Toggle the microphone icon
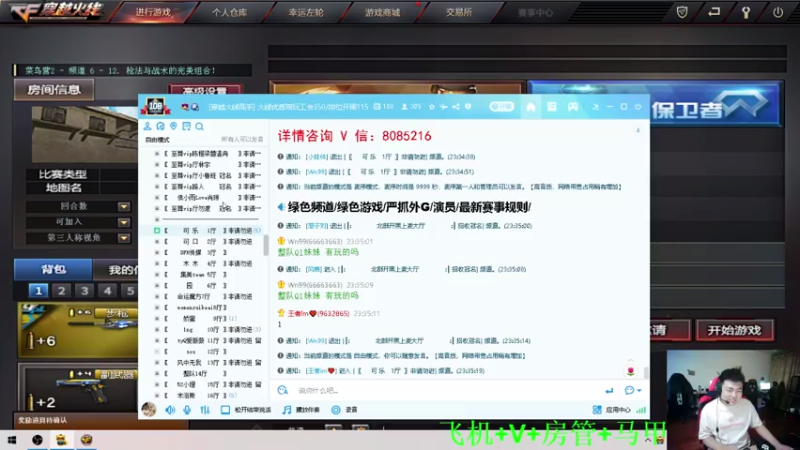 187,410
